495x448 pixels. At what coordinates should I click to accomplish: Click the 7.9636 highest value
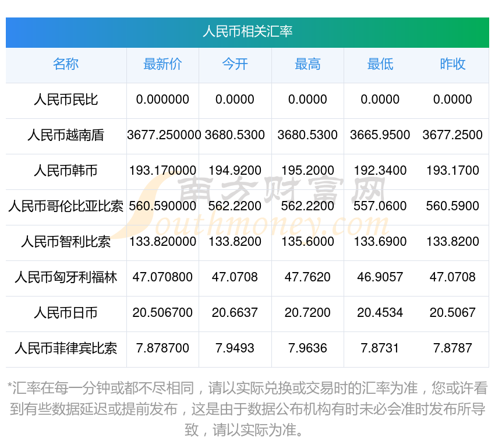[x=307, y=348]
